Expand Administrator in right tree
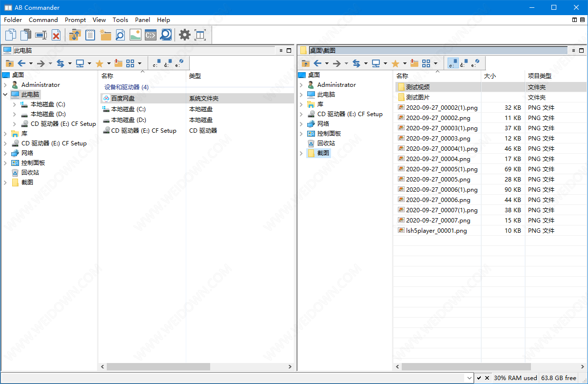588x384 pixels. (x=301, y=84)
